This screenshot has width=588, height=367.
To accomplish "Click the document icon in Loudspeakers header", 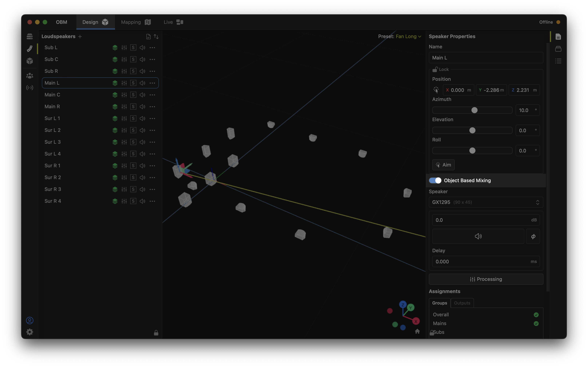I will click(x=148, y=36).
